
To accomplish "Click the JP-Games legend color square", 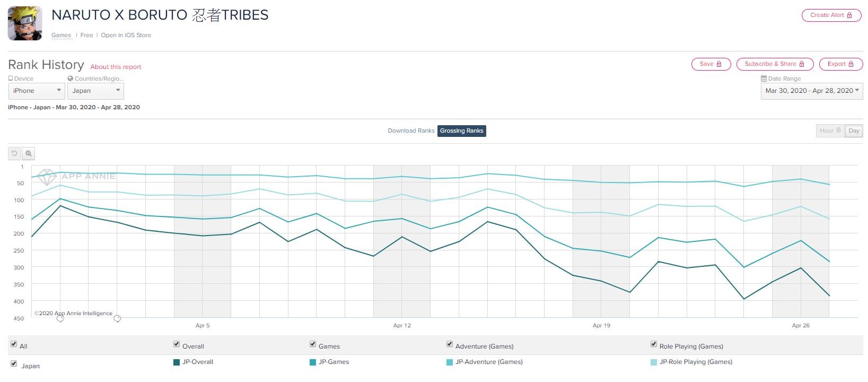I will pos(313,362).
